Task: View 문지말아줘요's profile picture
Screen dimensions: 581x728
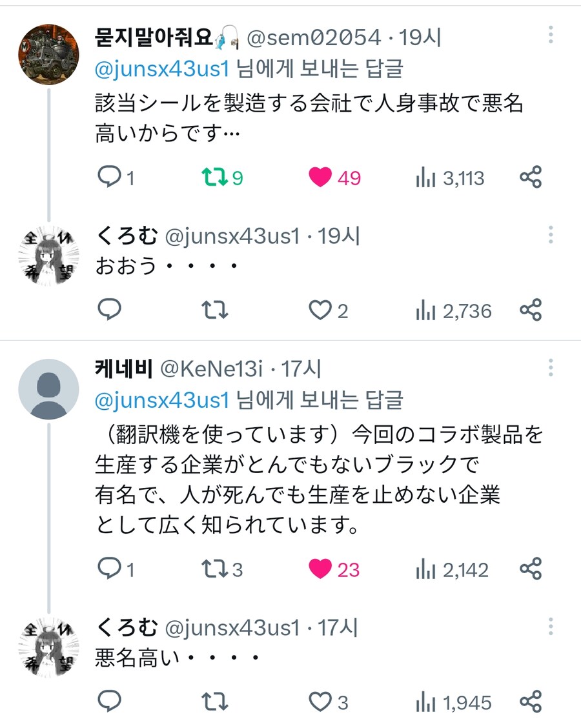Action: tap(49, 55)
